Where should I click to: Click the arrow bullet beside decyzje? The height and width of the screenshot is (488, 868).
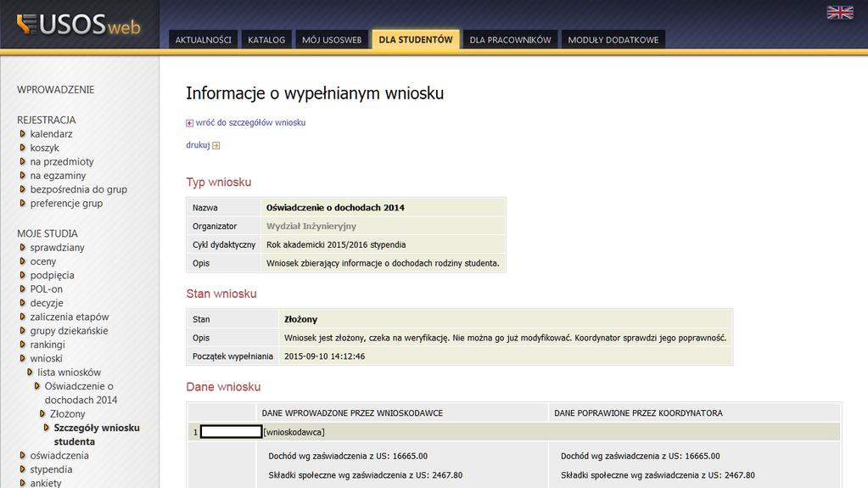point(23,302)
